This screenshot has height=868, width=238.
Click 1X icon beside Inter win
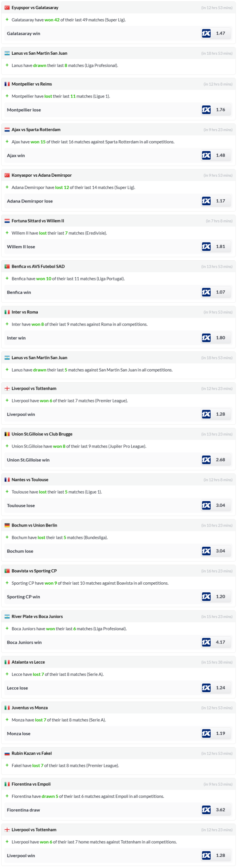click(x=206, y=338)
